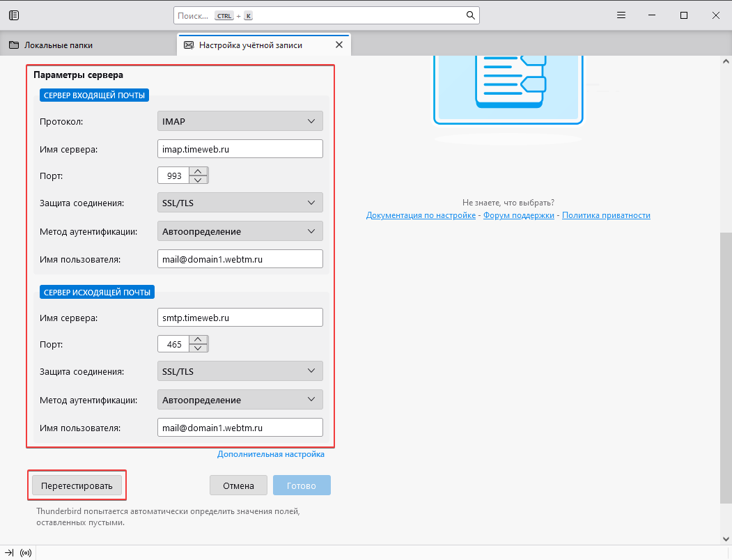Click the account setup tab mail icon
Image resolution: width=732 pixels, height=560 pixels.
pos(189,45)
